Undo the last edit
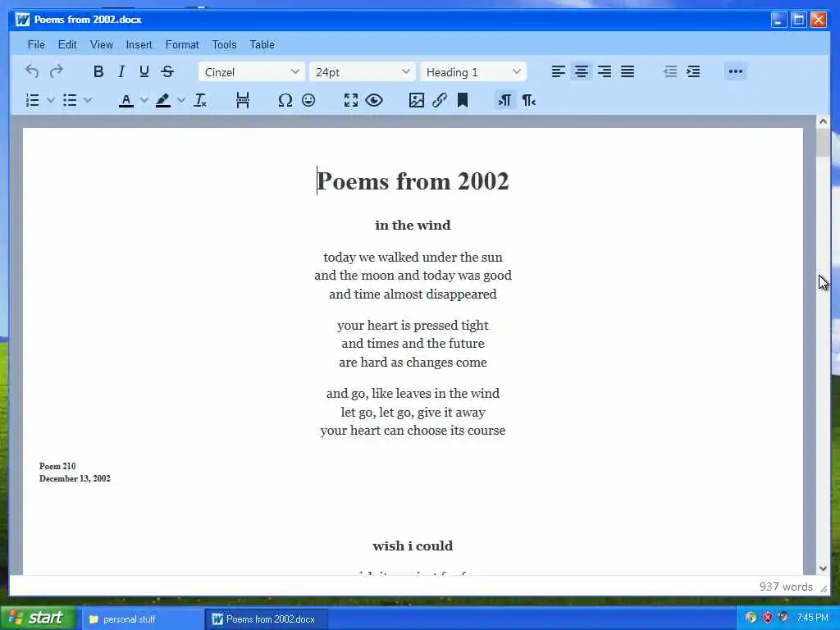840x630 pixels. point(32,71)
